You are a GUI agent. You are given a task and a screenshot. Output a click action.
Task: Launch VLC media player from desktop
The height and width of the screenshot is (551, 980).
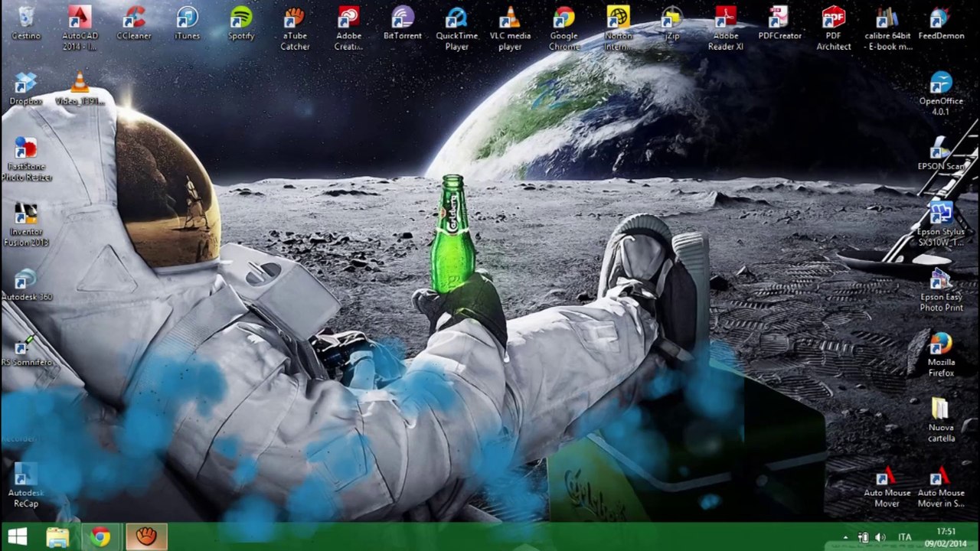click(x=510, y=28)
